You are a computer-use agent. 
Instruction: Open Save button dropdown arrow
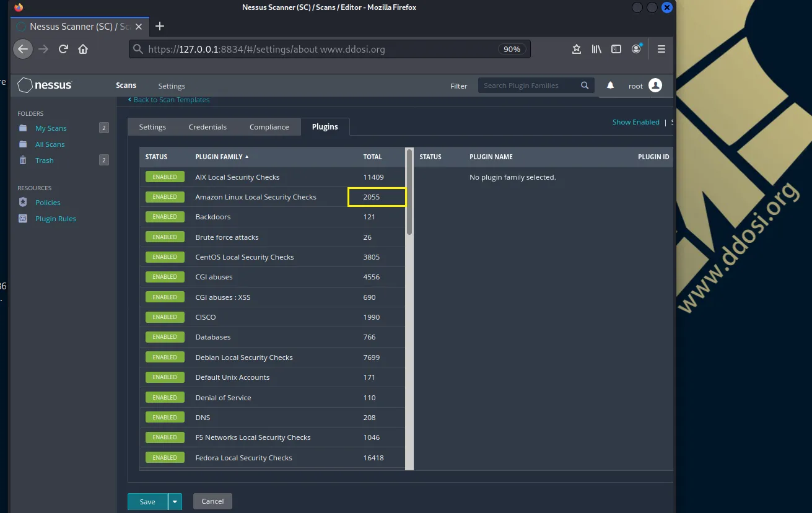click(175, 501)
